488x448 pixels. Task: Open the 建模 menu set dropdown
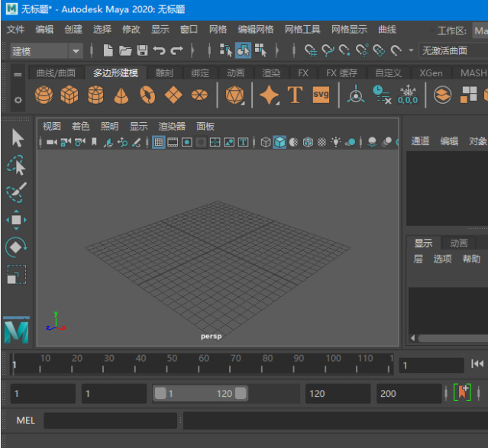47,51
